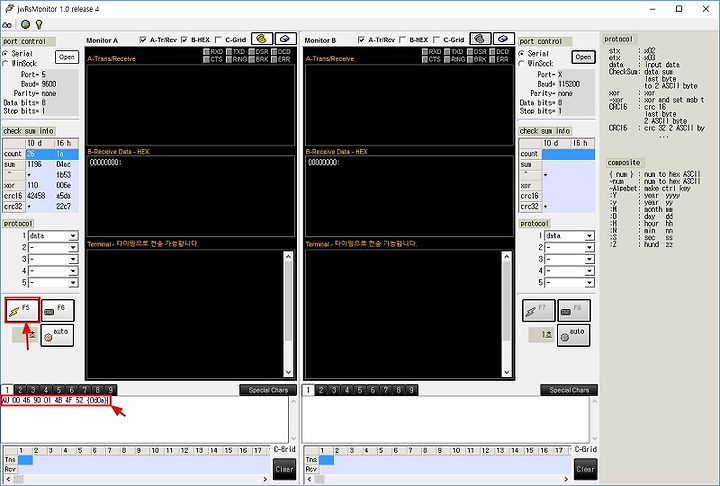The image size is (720, 486).
Task: Switch to left send tab 5
Action: coord(59,390)
